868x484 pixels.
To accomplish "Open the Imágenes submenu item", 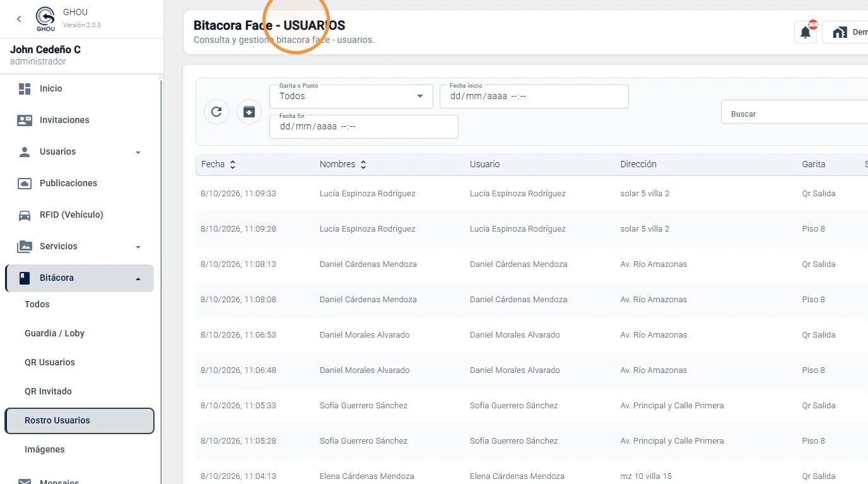I will point(45,449).
